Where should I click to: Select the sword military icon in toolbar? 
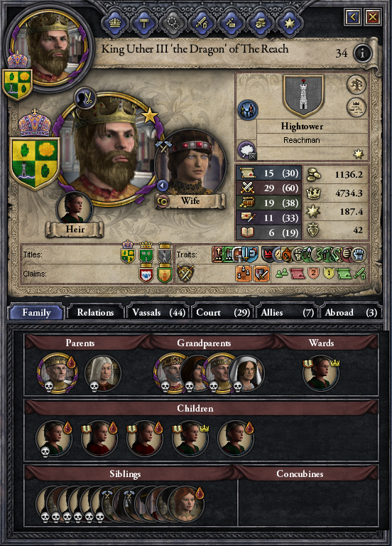[202, 23]
